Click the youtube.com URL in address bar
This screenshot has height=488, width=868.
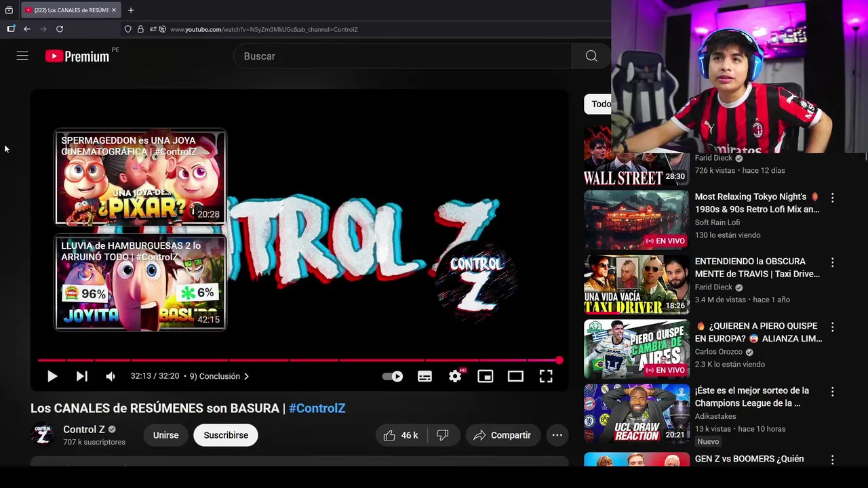[x=264, y=29]
